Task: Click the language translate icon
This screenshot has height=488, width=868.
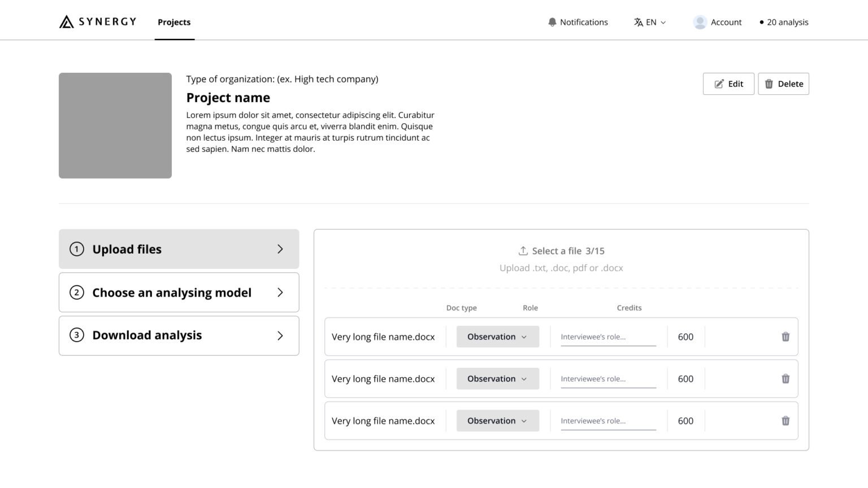Action: (639, 22)
